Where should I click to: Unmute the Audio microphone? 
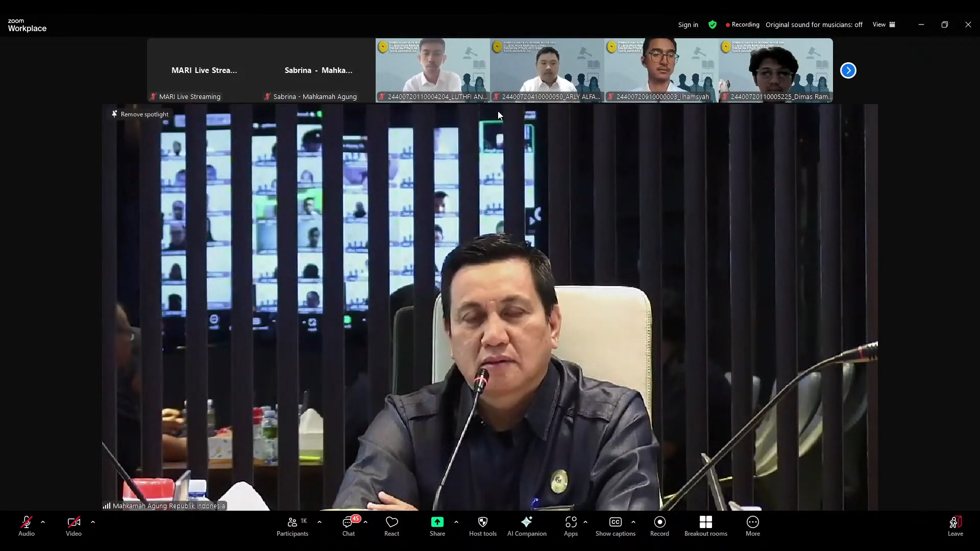[x=27, y=526]
